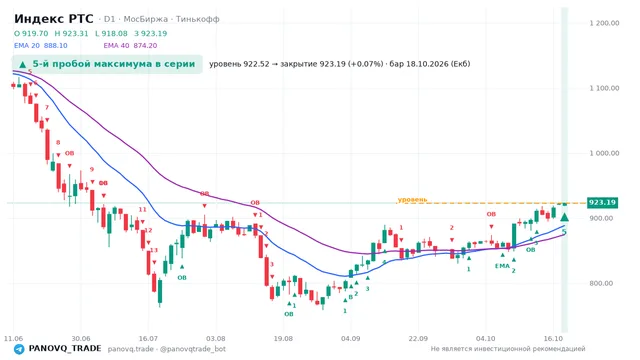Screen dimensions: 640x360
Task: Click the red series marker 8
Action: 58,142
